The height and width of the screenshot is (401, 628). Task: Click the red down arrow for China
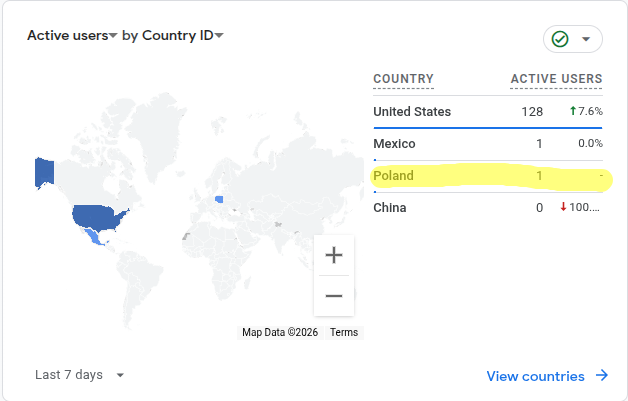(564, 207)
